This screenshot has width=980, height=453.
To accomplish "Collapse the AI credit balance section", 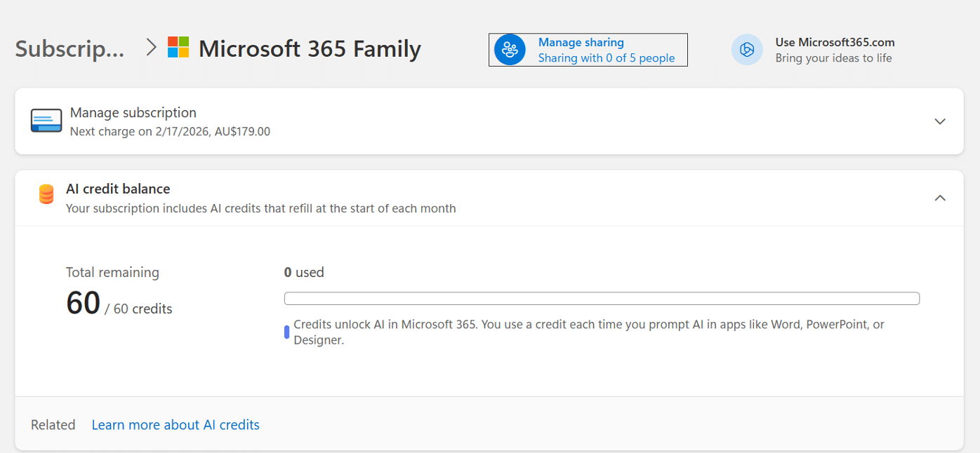I will [940, 198].
